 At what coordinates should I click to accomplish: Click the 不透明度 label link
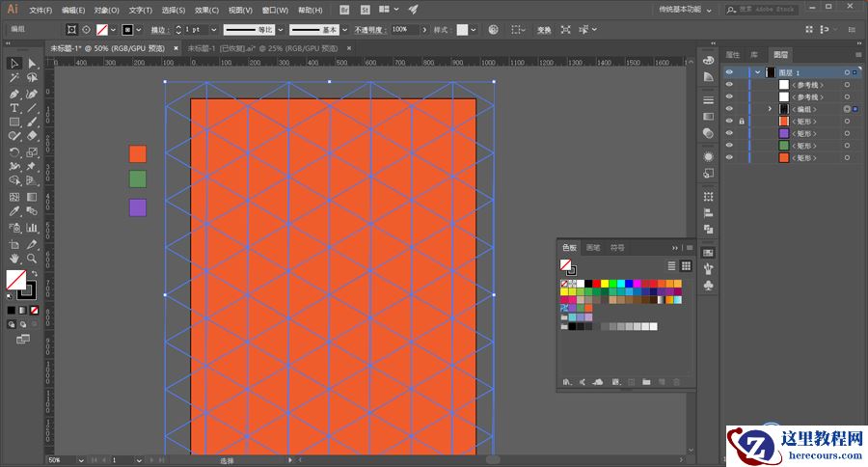pos(369,30)
